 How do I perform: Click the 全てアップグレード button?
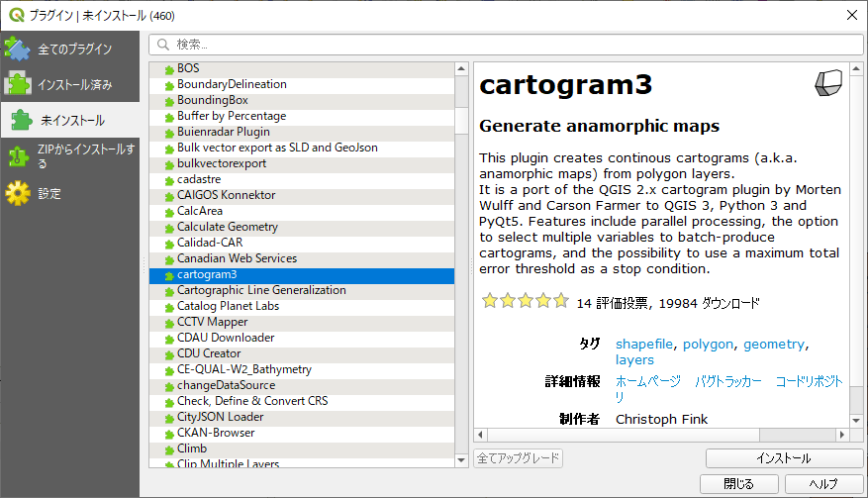click(x=519, y=458)
